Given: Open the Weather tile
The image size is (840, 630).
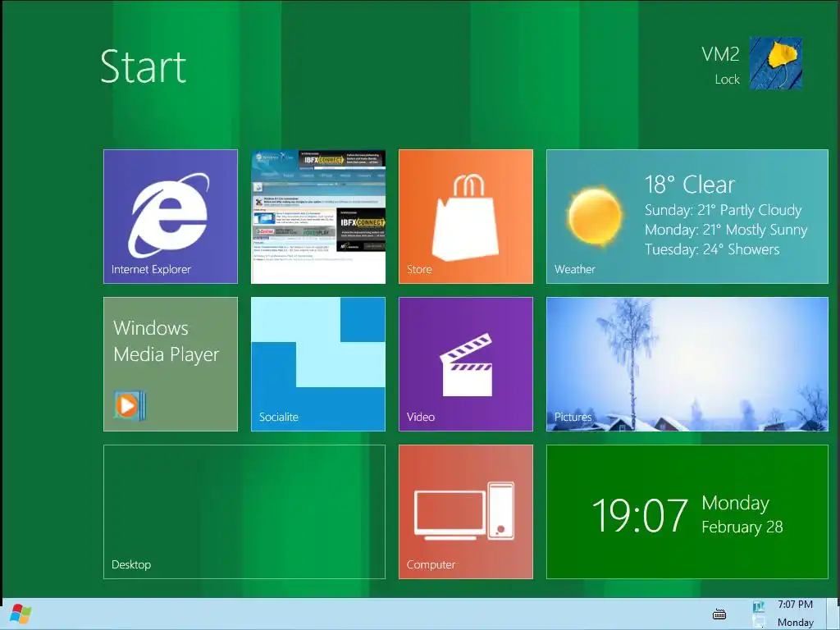Looking at the screenshot, I should 687,217.
